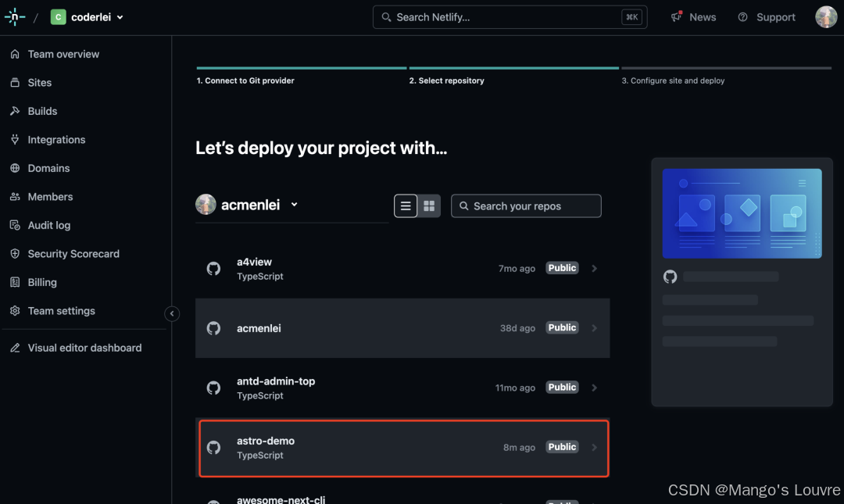Click the Public badge on antd-admin-top

click(562, 387)
